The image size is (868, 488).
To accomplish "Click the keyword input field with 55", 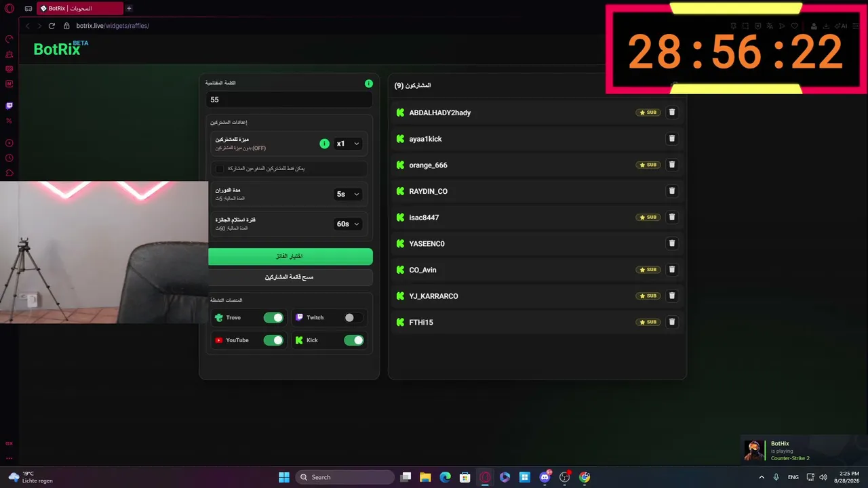I will pos(290,100).
